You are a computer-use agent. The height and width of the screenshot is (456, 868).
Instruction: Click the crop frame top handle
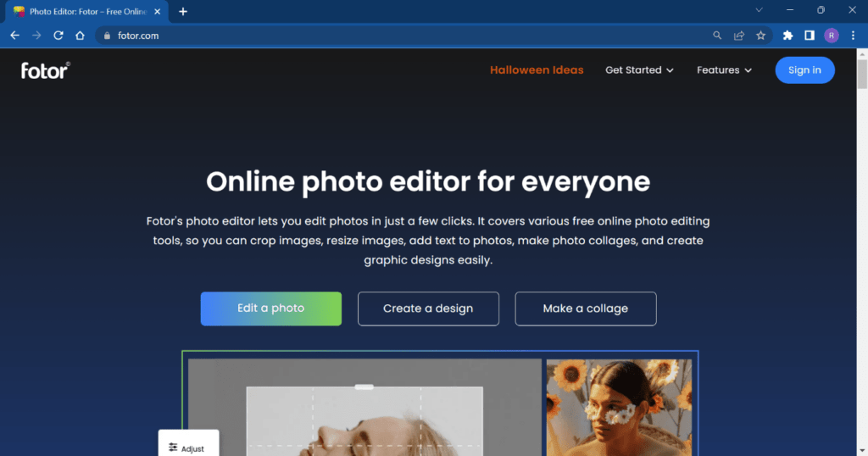[364, 386]
